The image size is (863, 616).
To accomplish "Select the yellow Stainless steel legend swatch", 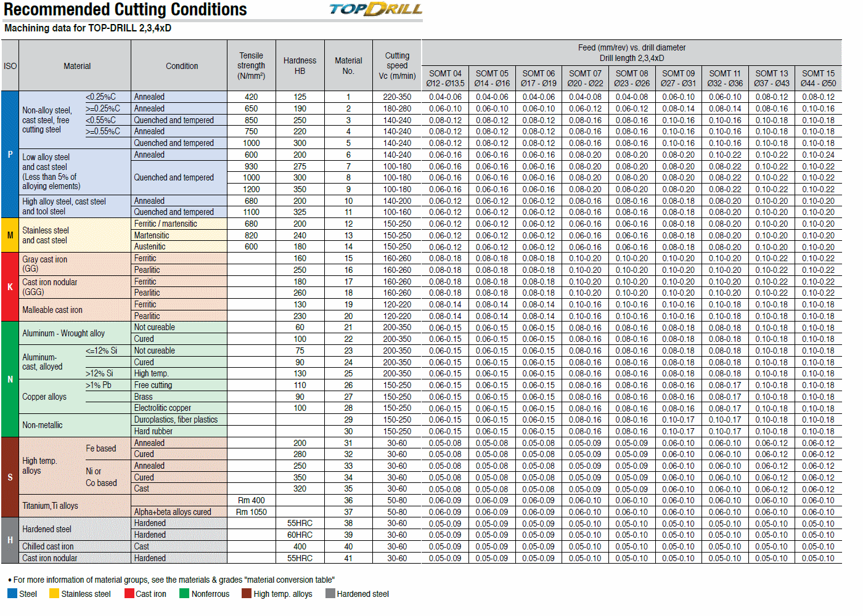I will coord(54,594).
